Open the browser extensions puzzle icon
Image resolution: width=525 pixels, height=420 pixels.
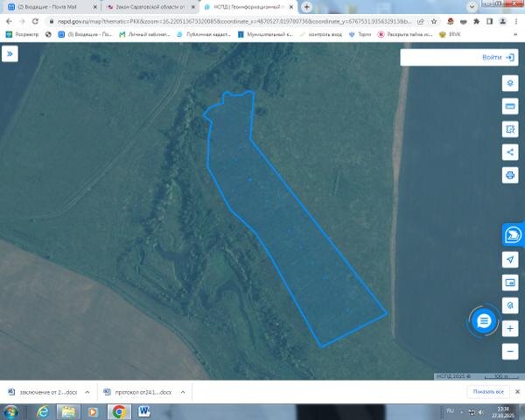[x=476, y=21]
